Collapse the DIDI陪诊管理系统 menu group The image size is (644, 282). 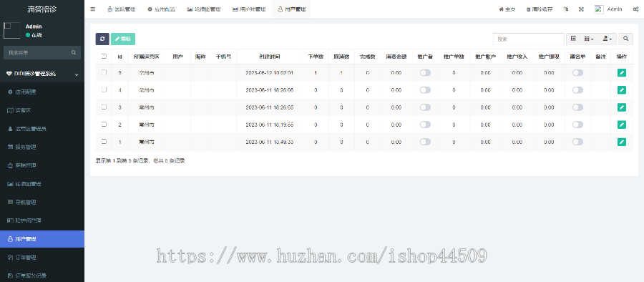pos(42,74)
